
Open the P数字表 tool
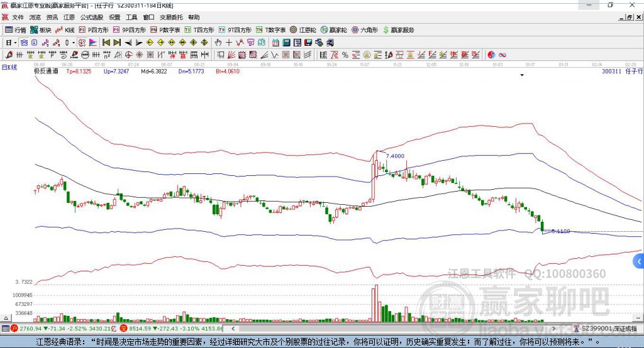coord(165,30)
